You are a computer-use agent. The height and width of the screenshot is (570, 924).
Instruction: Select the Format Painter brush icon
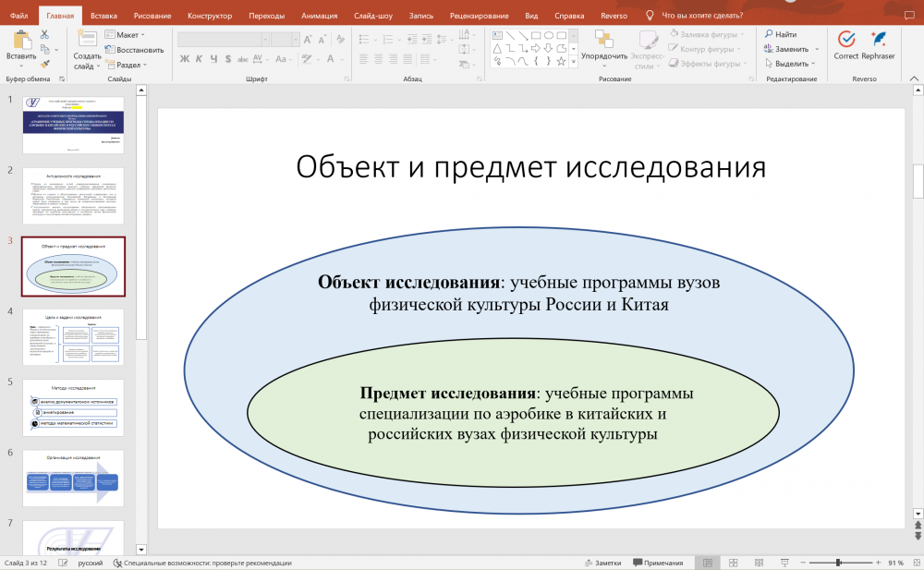click(x=44, y=64)
